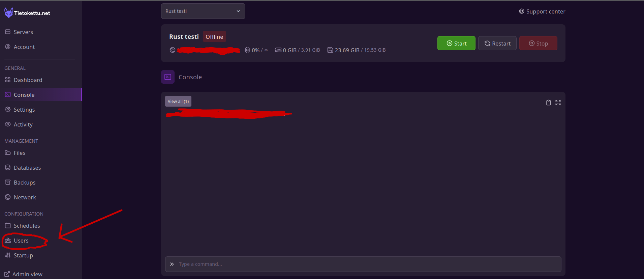The width and height of the screenshot is (644, 279).
Task: Stop the server
Action: click(538, 43)
